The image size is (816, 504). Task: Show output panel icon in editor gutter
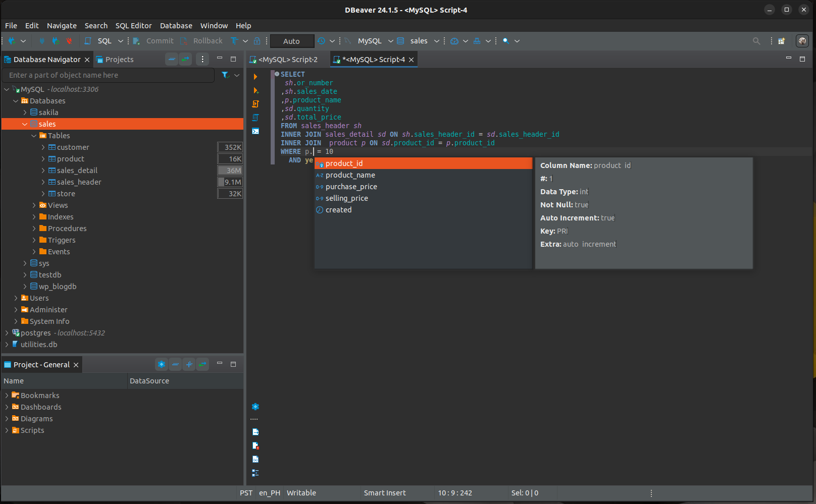pyautogui.click(x=256, y=432)
